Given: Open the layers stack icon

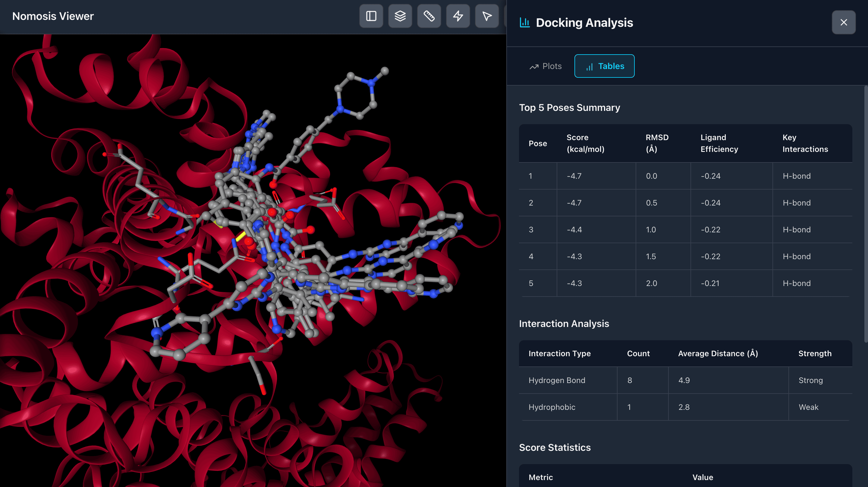Looking at the screenshot, I should click(x=400, y=16).
